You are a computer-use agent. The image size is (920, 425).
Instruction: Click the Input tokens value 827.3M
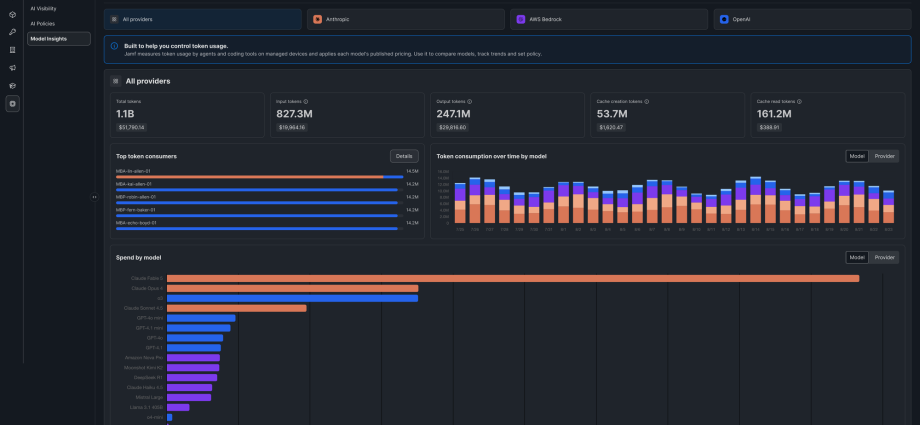pyautogui.click(x=297, y=114)
